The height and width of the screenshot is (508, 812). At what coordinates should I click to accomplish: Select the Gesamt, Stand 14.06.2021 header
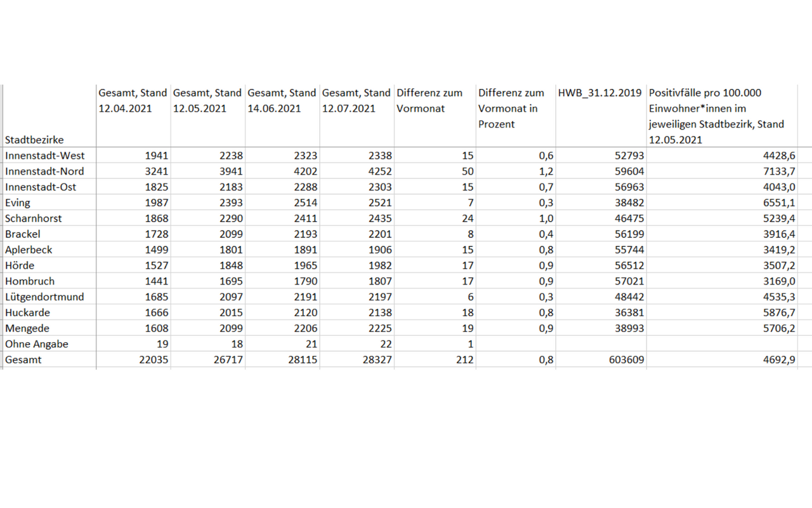click(x=282, y=101)
